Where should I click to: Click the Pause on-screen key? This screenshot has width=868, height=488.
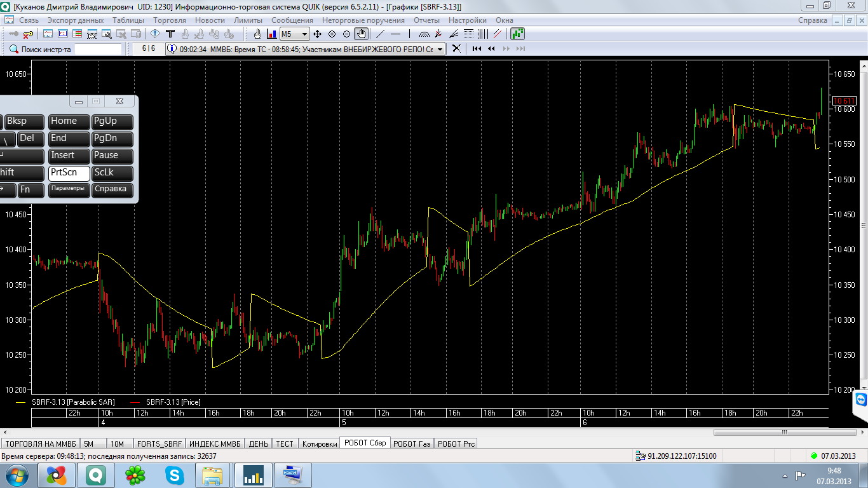click(x=112, y=156)
